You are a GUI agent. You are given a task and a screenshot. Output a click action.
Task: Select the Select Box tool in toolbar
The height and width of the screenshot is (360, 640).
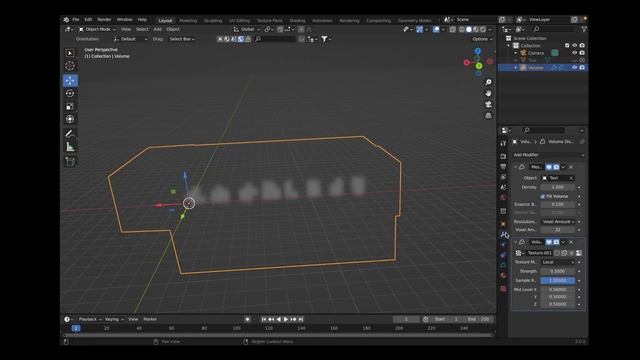tap(70, 53)
